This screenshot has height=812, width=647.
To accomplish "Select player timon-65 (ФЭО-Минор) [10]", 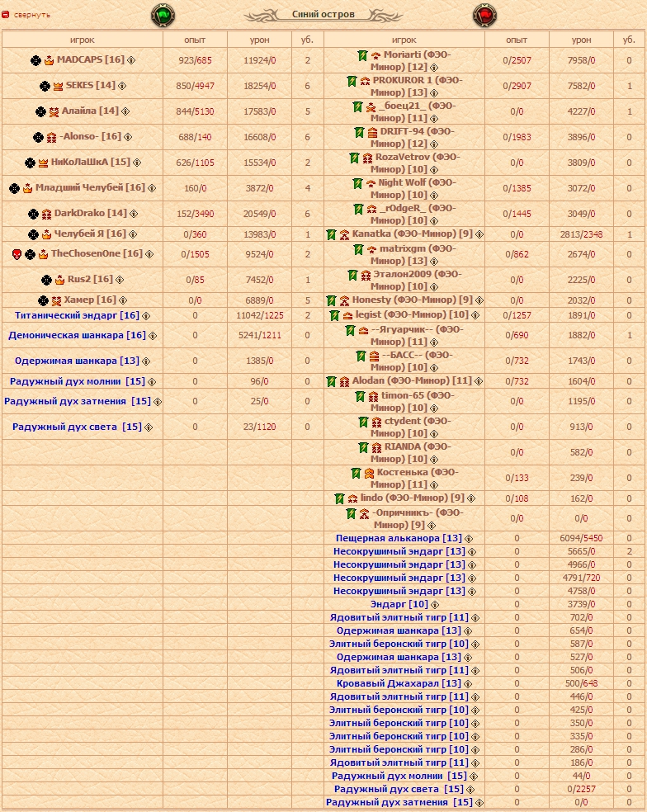I will coord(413,401).
